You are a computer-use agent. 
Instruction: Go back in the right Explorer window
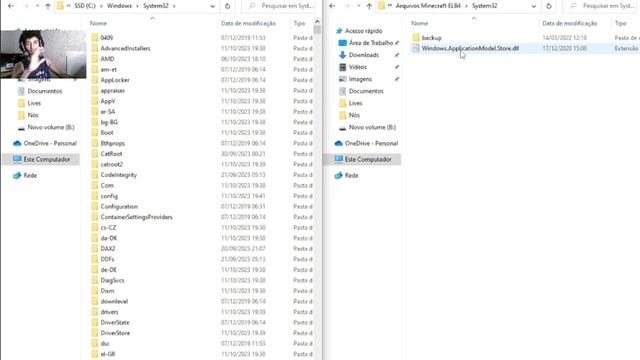pyautogui.click(x=332, y=6)
